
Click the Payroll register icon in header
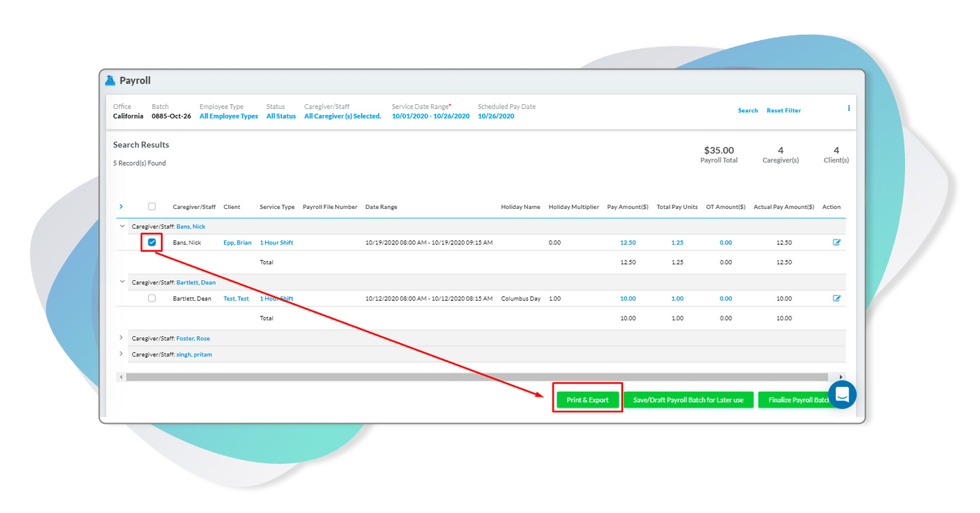[x=110, y=80]
